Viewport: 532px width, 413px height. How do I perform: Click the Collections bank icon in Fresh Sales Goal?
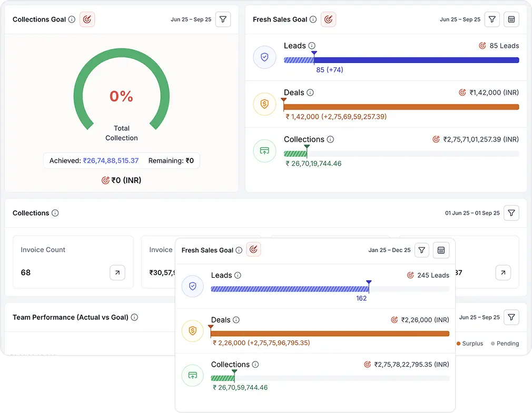[264, 150]
